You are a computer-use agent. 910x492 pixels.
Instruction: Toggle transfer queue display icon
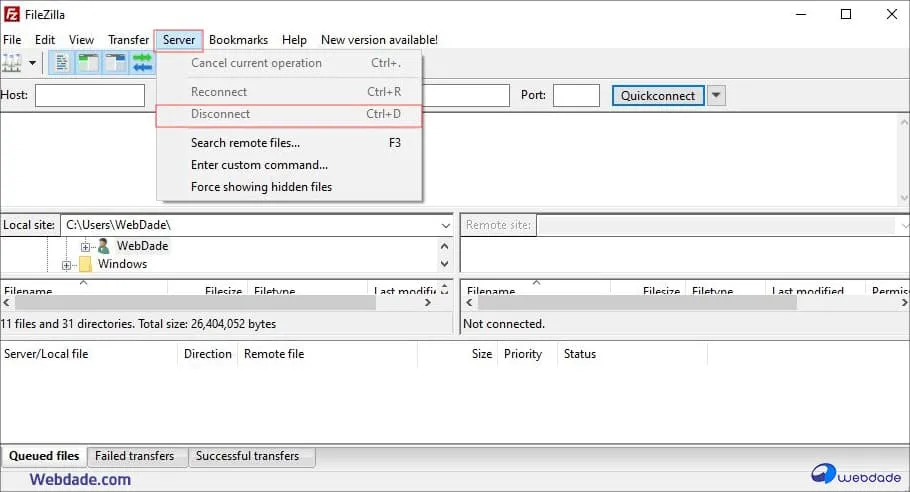(143, 63)
